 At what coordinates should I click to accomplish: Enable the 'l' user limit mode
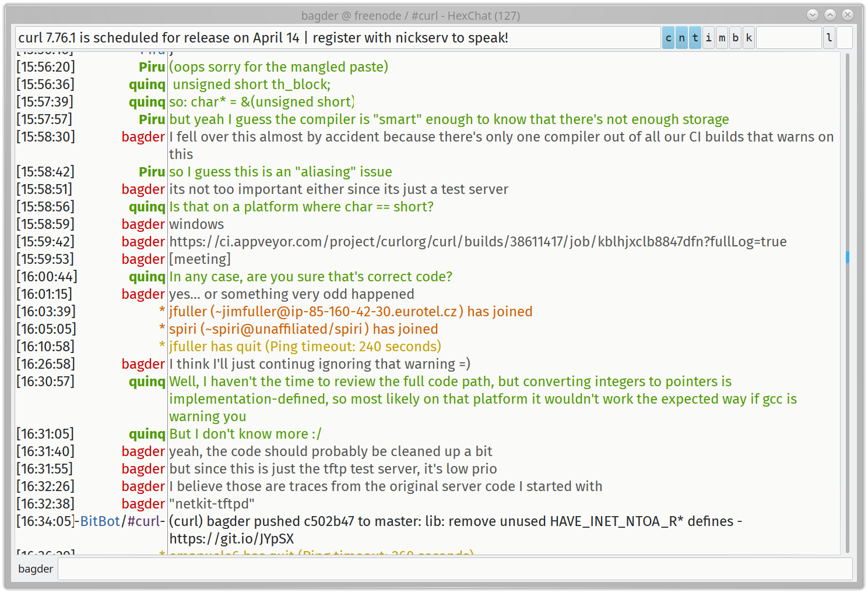point(829,38)
